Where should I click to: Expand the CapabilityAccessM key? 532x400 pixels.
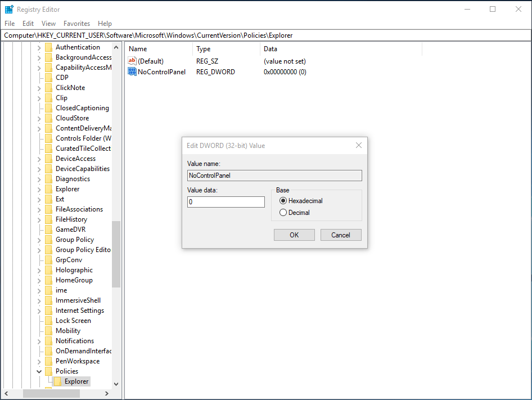click(x=39, y=68)
